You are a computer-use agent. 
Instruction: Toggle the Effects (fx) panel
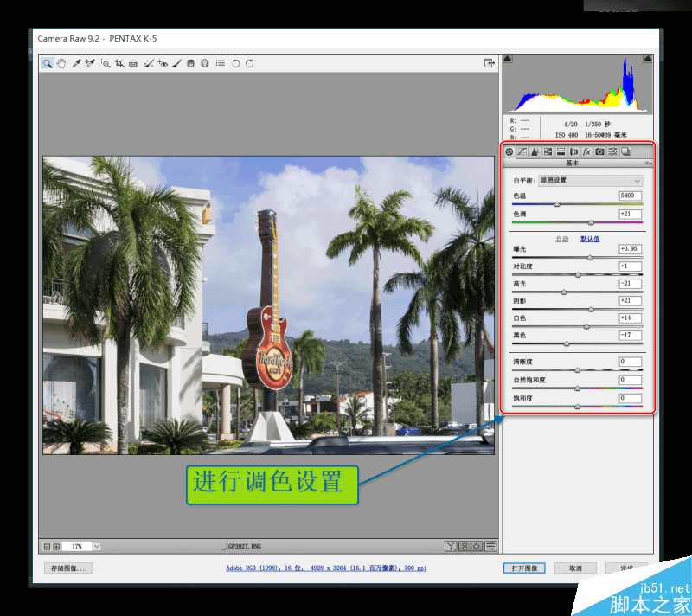[x=587, y=152]
